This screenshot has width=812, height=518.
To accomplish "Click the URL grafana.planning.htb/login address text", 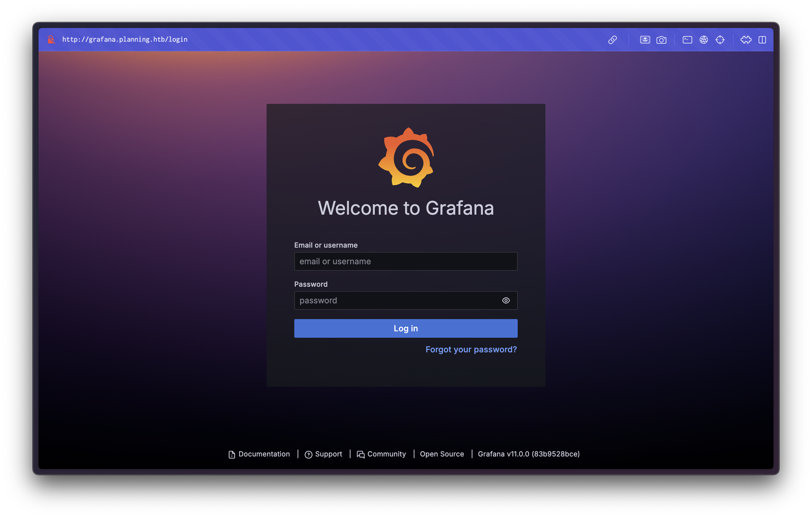I will tap(125, 39).
